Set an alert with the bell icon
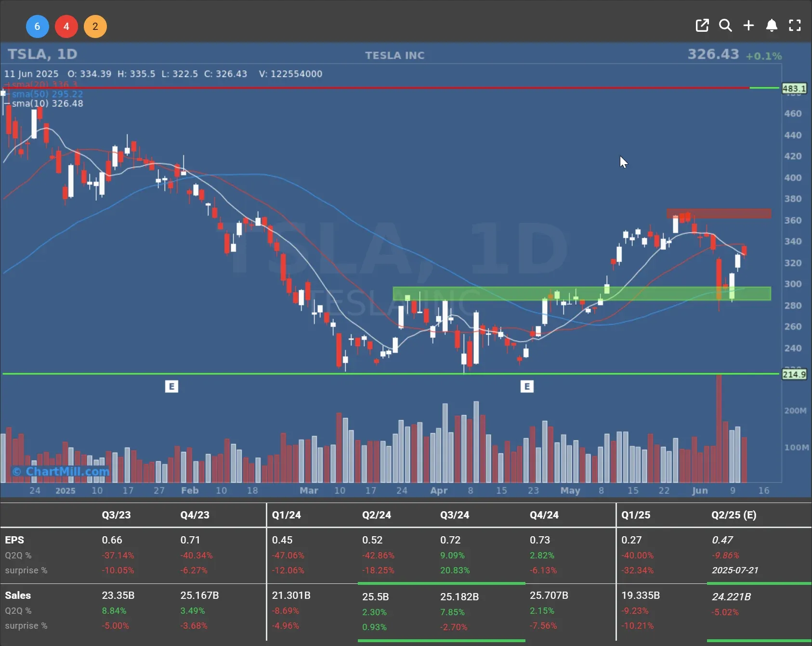The width and height of the screenshot is (812, 646). [x=772, y=26]
